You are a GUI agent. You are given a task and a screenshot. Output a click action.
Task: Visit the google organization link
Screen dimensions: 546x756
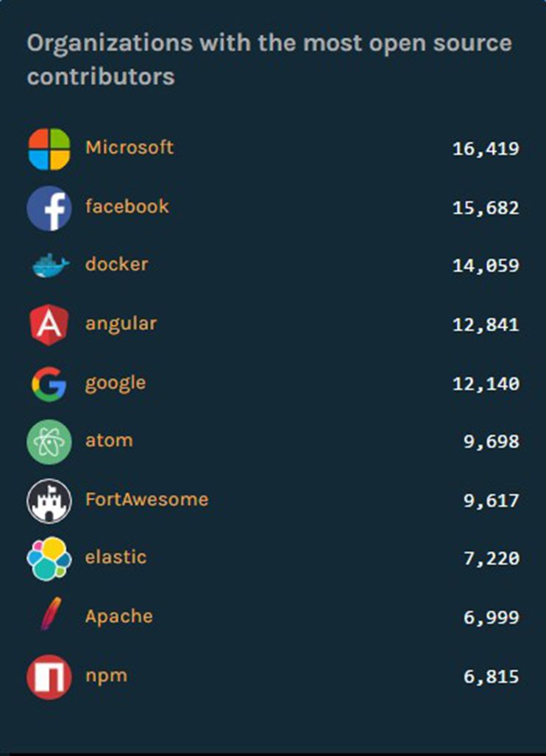pos(116,384)
